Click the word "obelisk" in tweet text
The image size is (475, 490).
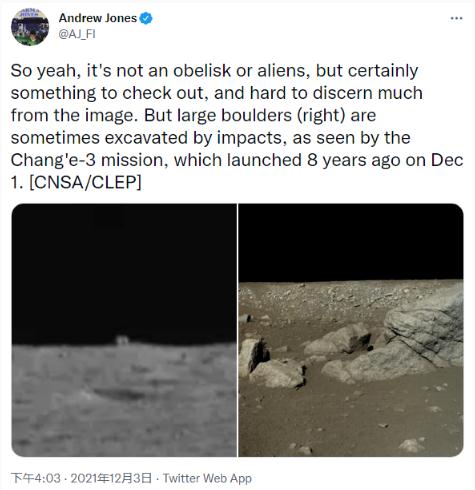[202, 71]
